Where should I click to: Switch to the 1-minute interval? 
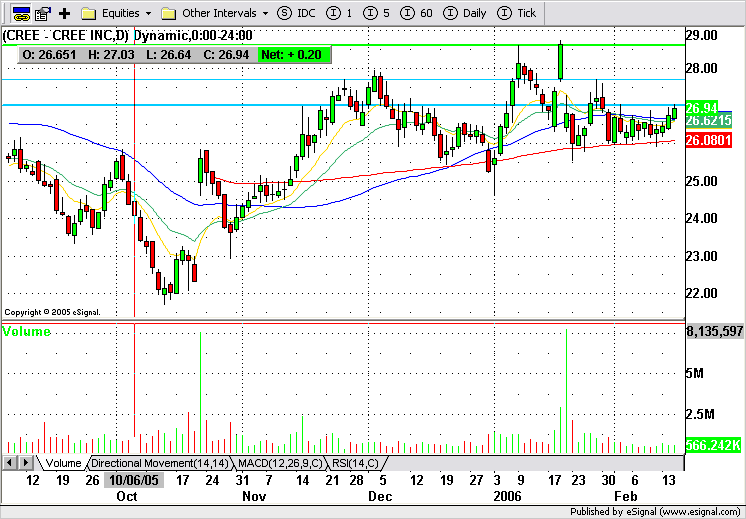coord(341,13)
